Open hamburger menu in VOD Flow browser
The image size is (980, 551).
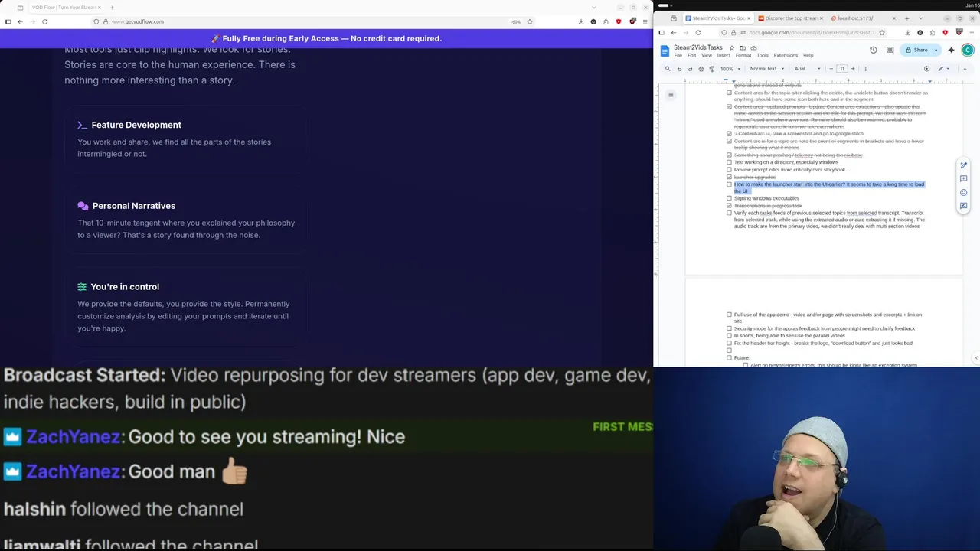(x=645, y=21)
